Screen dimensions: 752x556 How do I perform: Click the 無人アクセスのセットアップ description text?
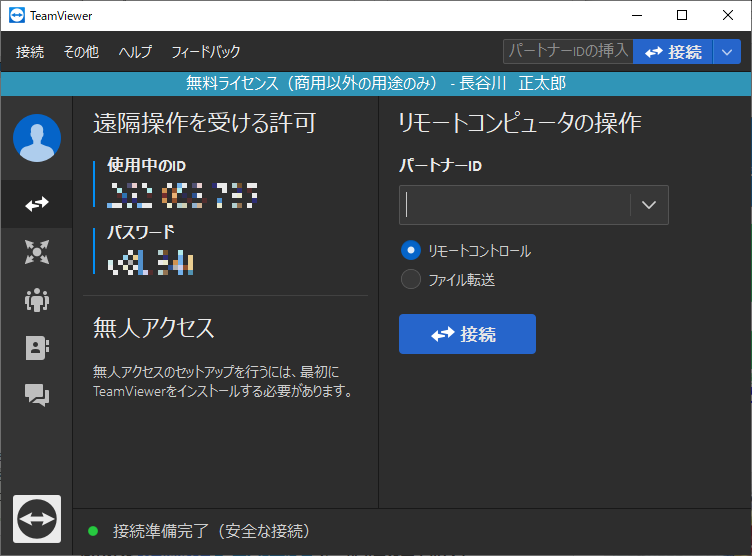tap(223, 381)
